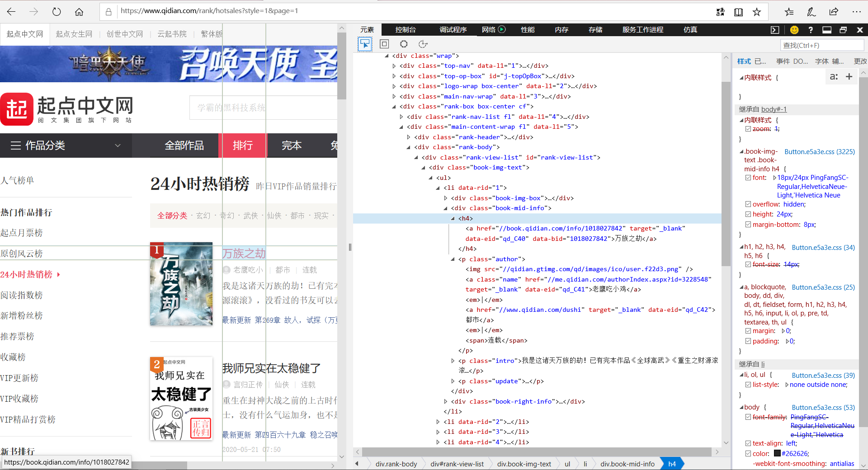Expand the p class intro node
868x470 pixels.
(453, 361)
